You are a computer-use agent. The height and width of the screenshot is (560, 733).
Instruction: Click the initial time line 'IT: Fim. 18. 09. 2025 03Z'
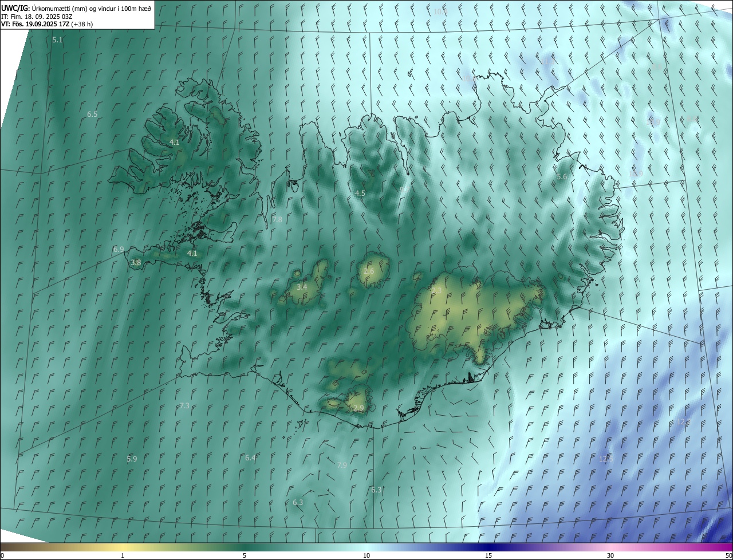tap(37, 16)
